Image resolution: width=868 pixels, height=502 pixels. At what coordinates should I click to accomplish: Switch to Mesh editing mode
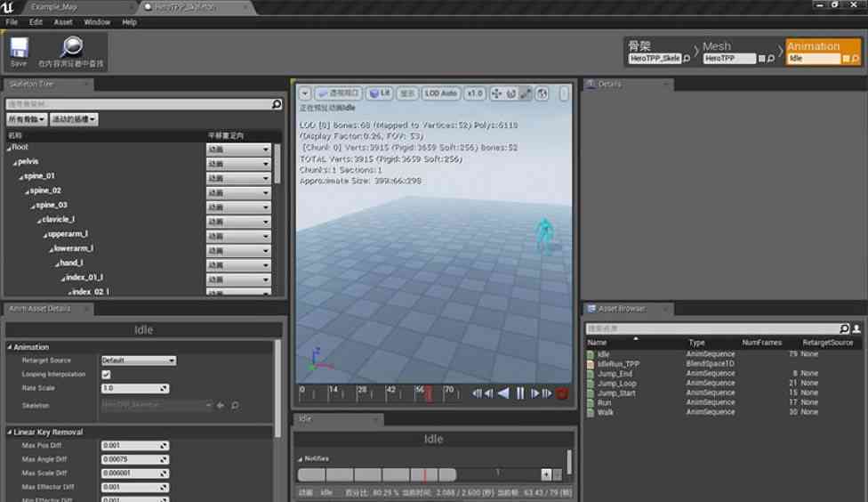pos(738,53)
